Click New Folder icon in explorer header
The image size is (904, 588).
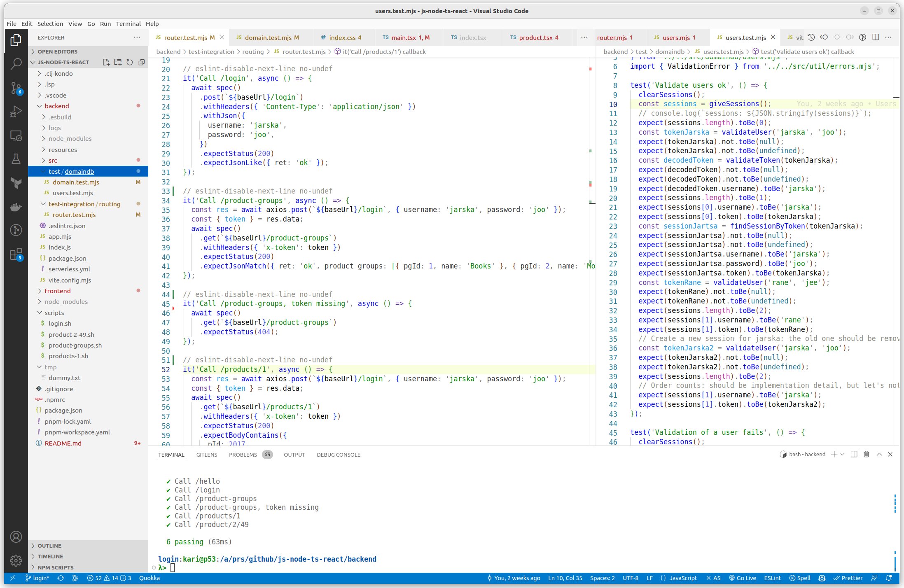pos(118,62)
